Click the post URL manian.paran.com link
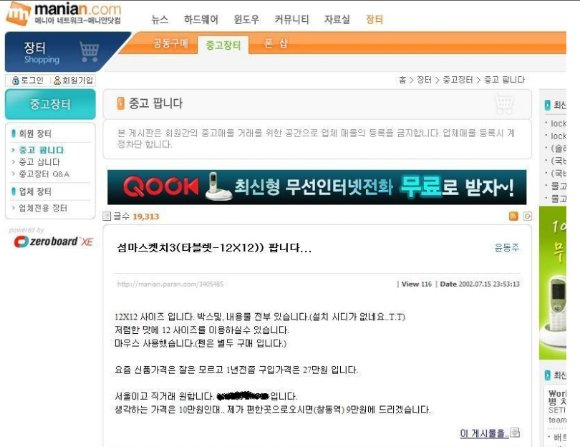The height and width of the screenshot is (447, 580). (170, 284)
